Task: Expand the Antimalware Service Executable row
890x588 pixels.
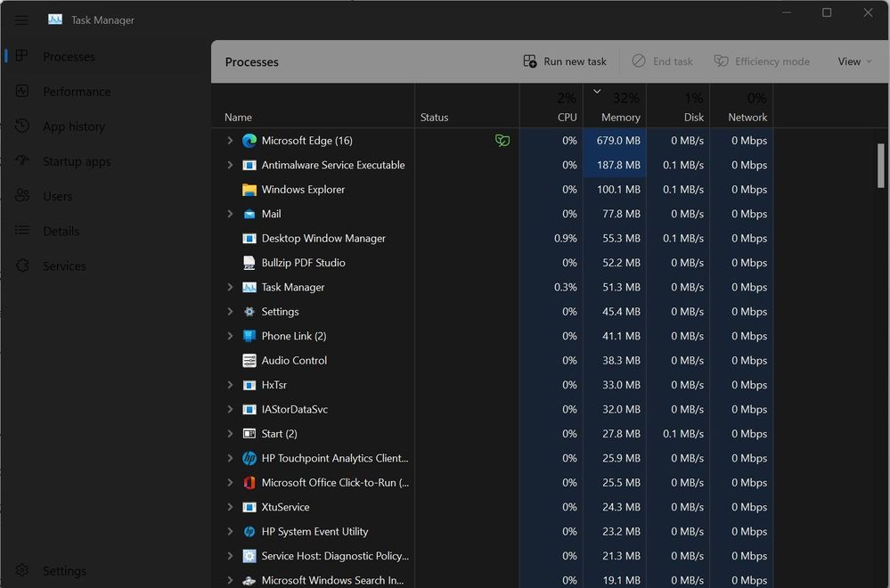Action: 230,165
